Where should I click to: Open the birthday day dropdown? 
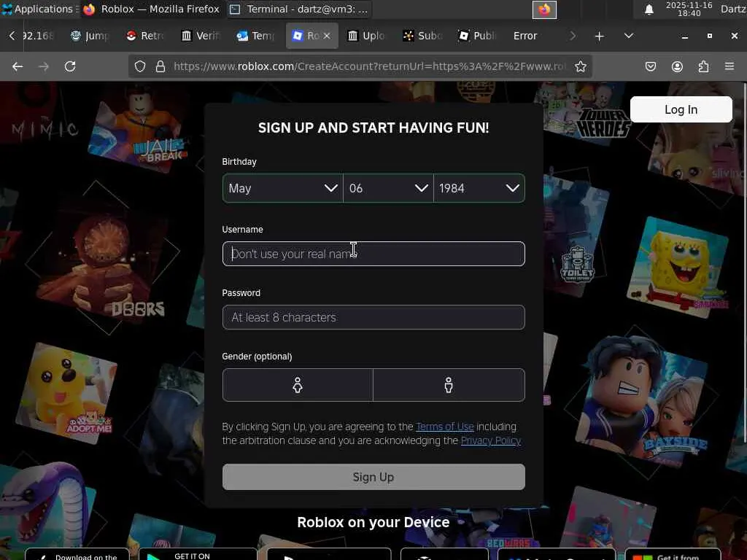point(388,188)
